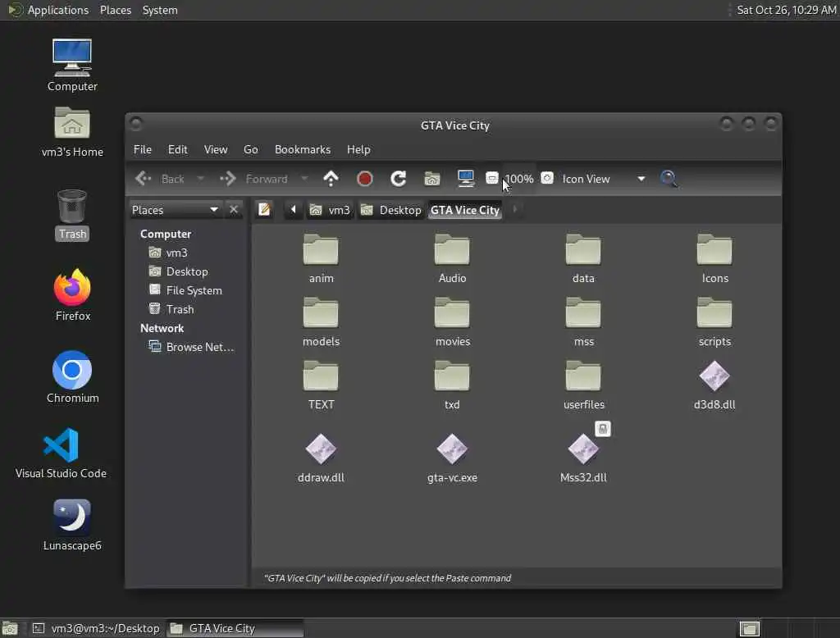Open the Back history dropdown arrow
Screen dimensions: 840x638
(x=200, y=179)
